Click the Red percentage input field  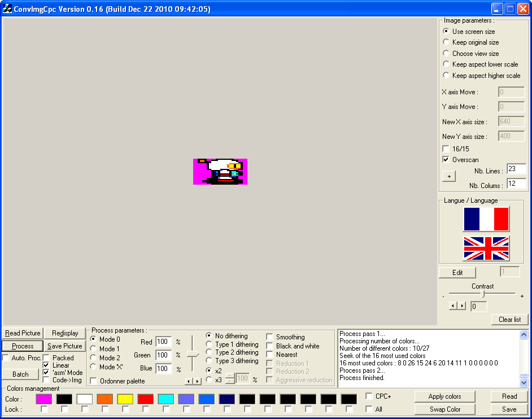[164, 342]
